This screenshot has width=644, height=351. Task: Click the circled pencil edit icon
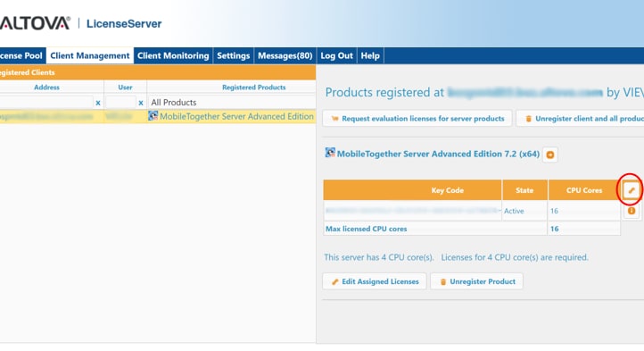(x=632, y=190)
